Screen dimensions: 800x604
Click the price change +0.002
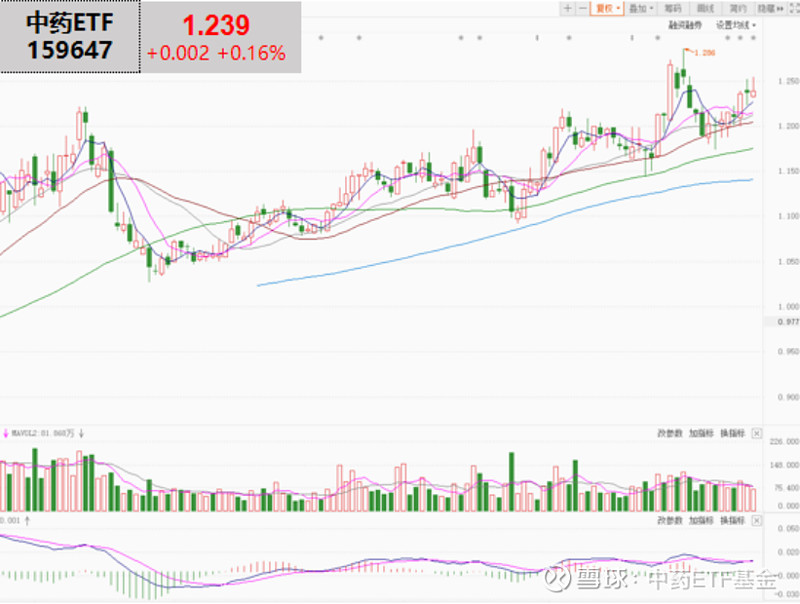click(178, 53)
